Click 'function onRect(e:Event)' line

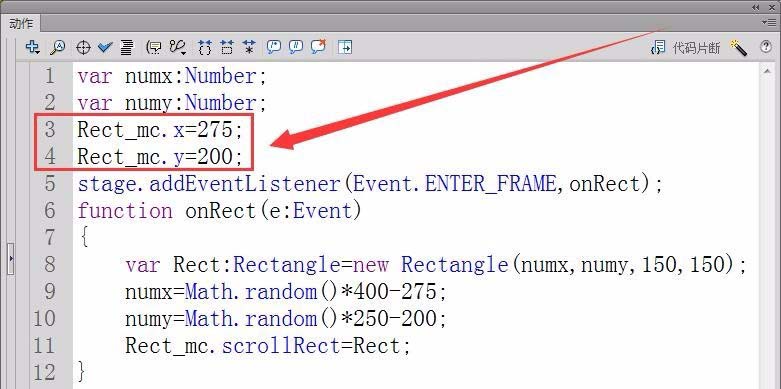tap(219, 211)
